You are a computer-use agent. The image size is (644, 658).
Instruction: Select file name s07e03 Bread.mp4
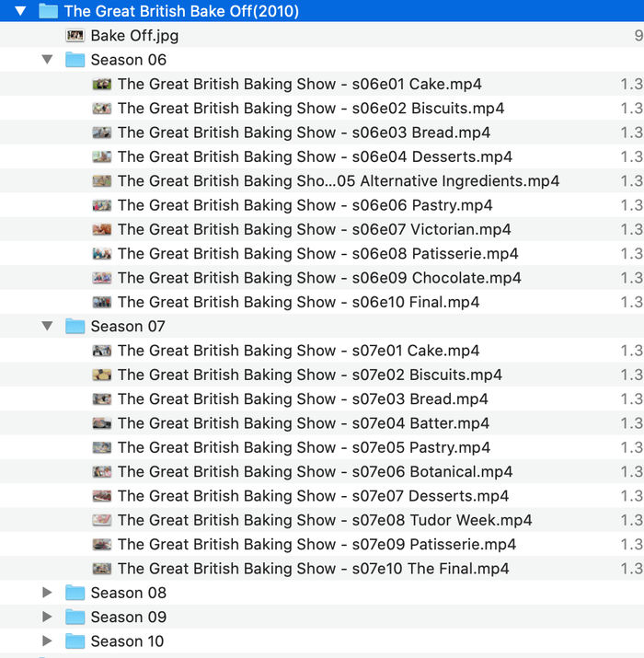[x=303, y=399]
